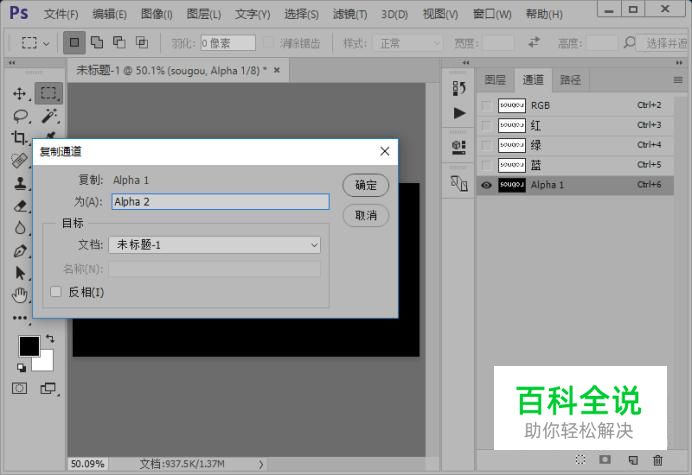The width and height of the screenshot is (692, 475).
Task: Click the 50.09% zoom level field
Action: (x=87, y=464)
